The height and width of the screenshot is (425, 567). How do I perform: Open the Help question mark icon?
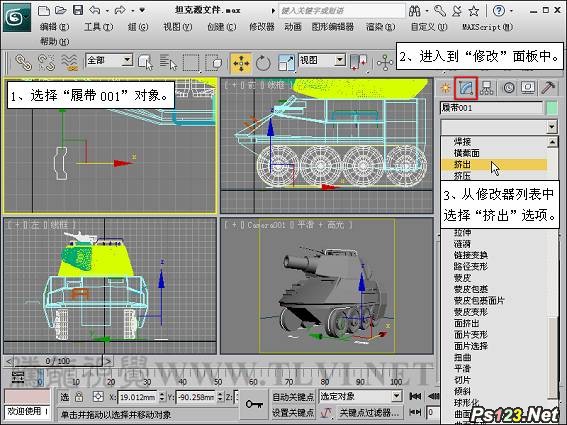pyautogui.click(x=499, y=11)
